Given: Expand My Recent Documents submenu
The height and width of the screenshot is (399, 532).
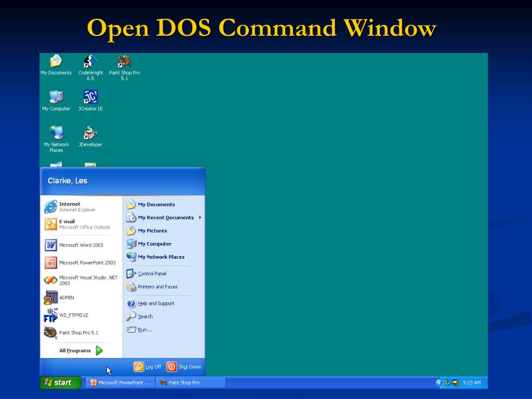Looking at the screenshot, I should coord(164,218).
